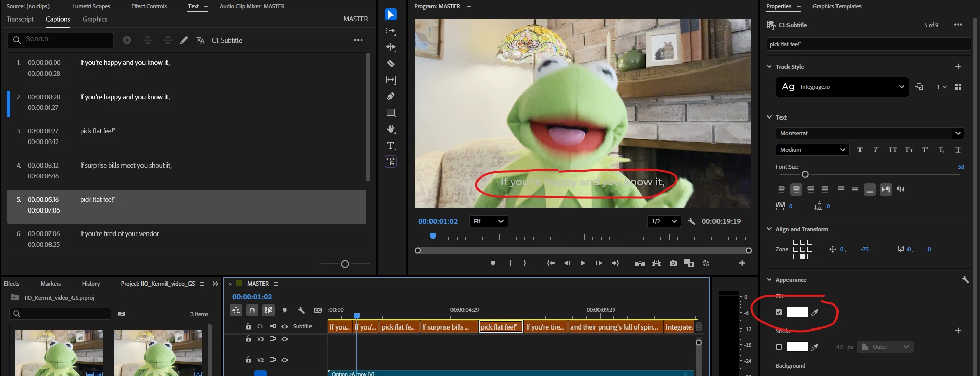Click Mark In bracket button
Image resolution: width=980 pixels, height=376 pixels.
click(510, 263)
